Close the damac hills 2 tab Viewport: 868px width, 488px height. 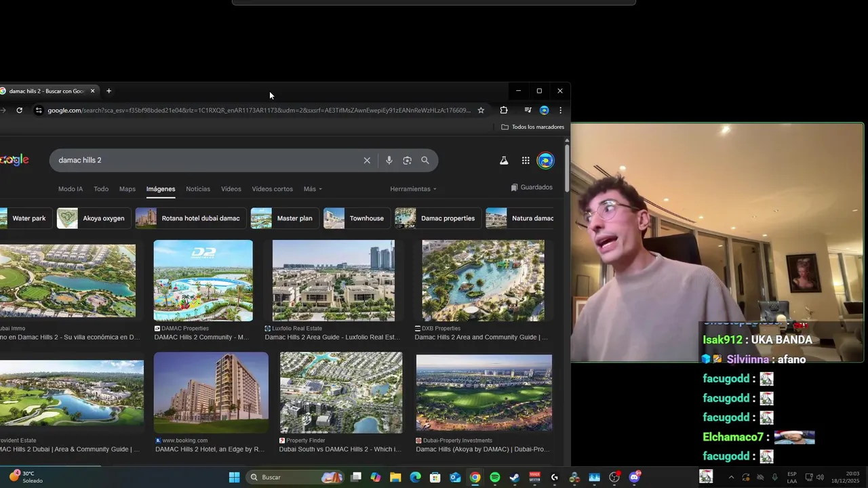92,91
